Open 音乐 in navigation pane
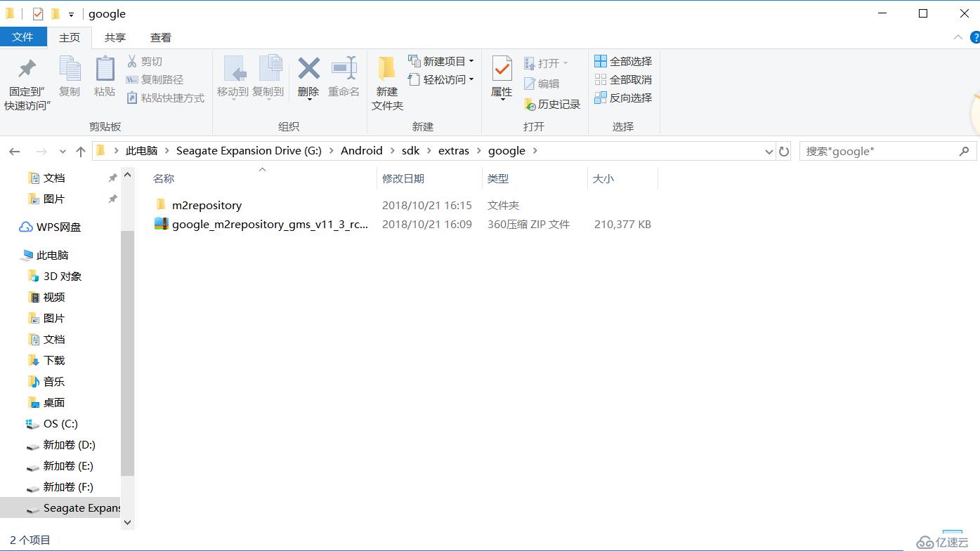This screenshot has height=551, width=980. click(54, 382)
